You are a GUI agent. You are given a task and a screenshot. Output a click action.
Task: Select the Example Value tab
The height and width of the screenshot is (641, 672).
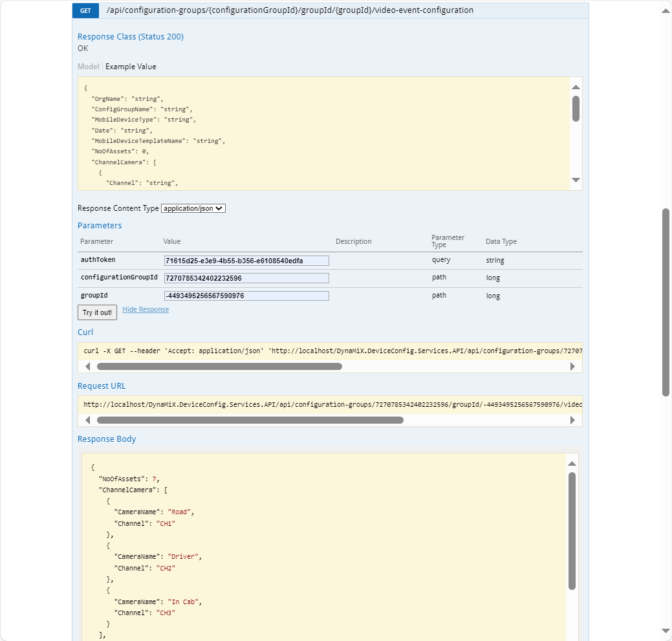tap(131, 67)
